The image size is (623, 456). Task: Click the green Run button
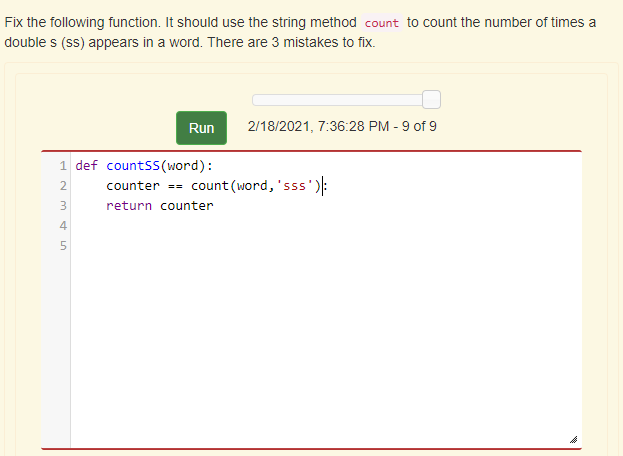click(201, 128)
